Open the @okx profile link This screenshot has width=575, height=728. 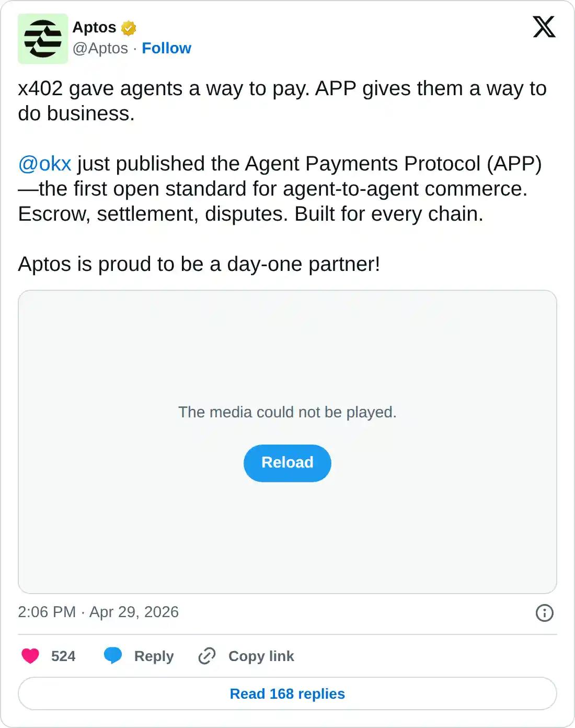(x=44, y=163)
